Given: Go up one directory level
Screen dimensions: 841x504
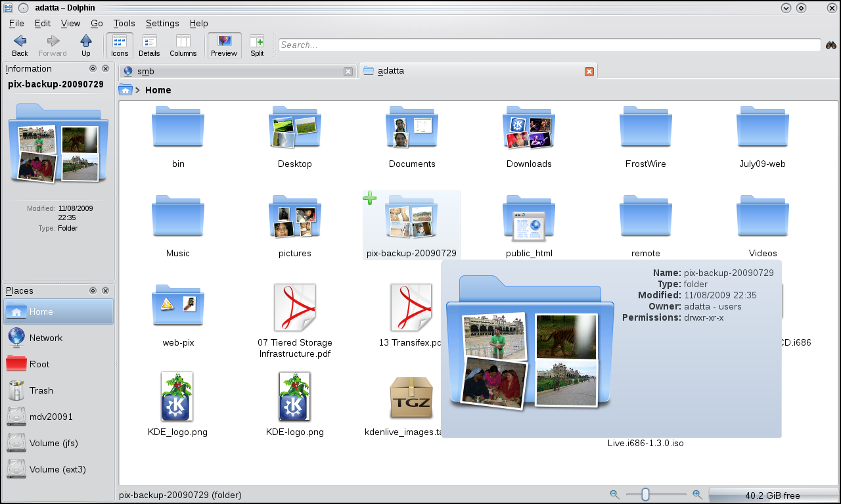Looking at the screenshot, I should click(85, 45).
